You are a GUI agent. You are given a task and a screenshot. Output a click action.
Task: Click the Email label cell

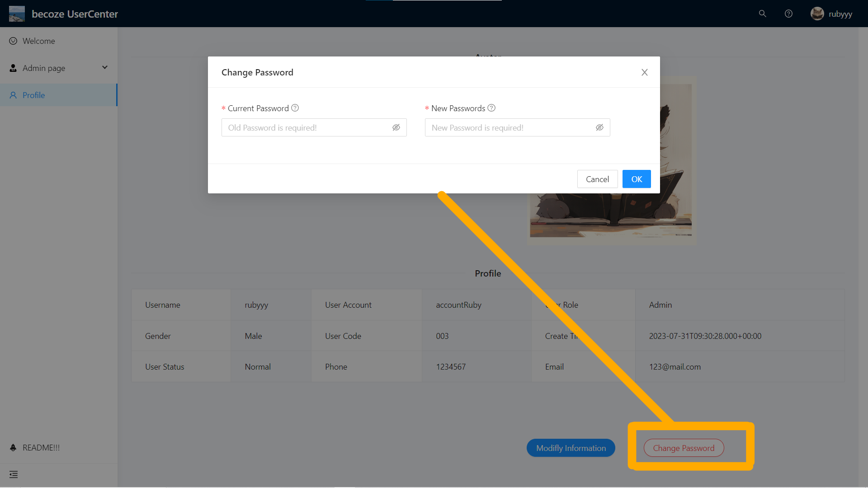click(583, 367)
